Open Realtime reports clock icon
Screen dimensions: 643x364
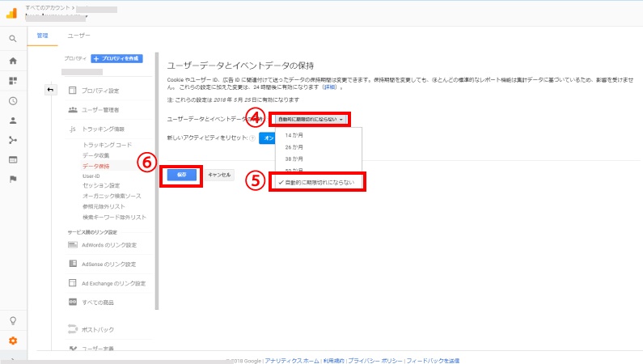point(12,101)
